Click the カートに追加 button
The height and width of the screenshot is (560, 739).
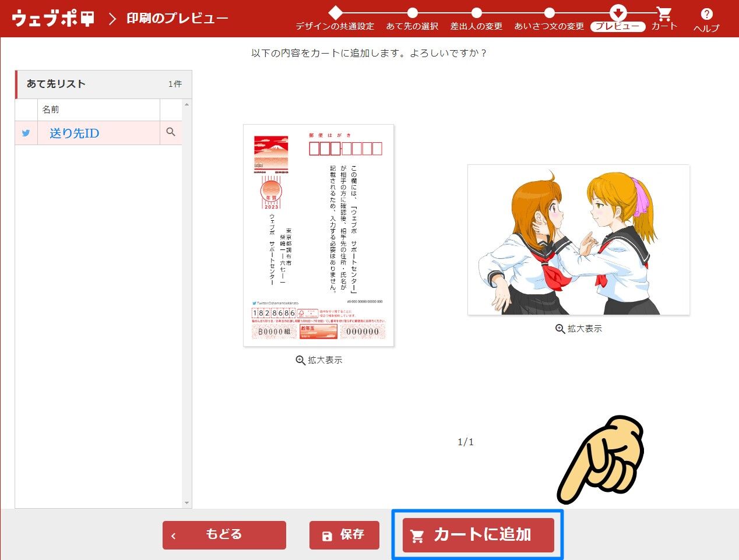[x=478, y=535]
